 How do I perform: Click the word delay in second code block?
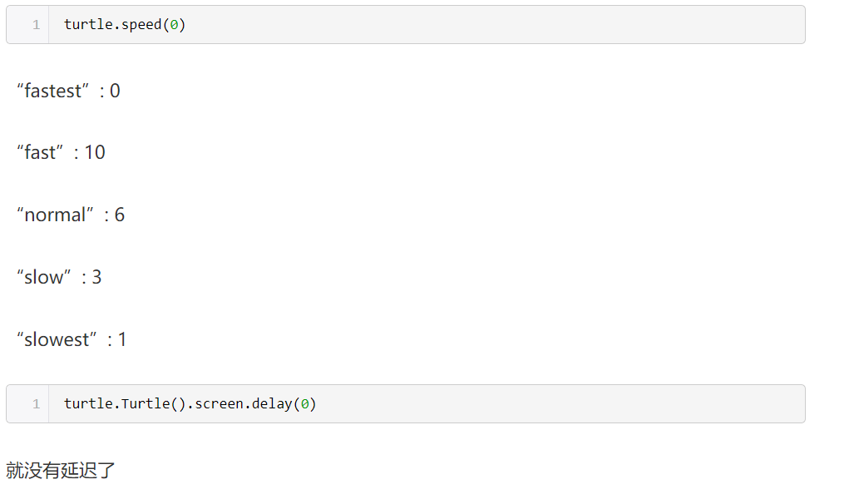pos(273,404)
